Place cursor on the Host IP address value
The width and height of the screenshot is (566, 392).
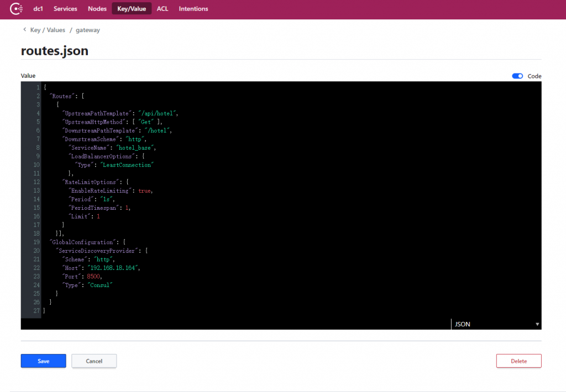click(116, 268)
